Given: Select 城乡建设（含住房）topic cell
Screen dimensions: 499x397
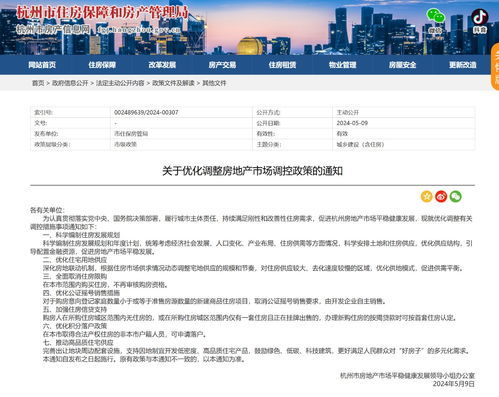Looking at the screenshot, I should (x=360, y=144).
